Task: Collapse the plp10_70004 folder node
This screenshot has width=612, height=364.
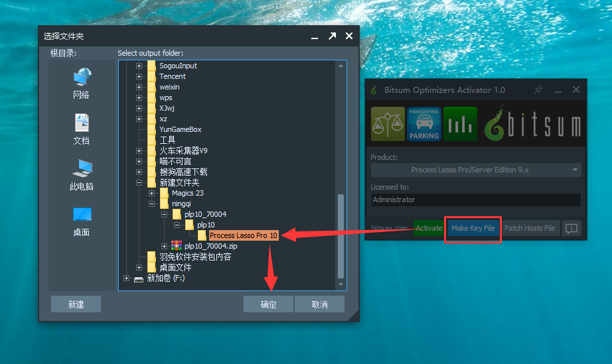Action: tap(164, 214)
